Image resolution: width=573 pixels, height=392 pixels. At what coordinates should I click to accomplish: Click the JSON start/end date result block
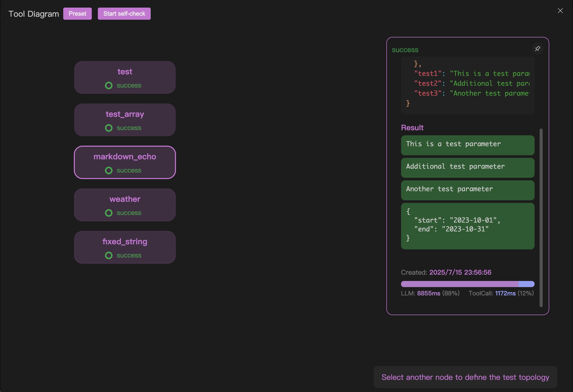tap(467, 226)
